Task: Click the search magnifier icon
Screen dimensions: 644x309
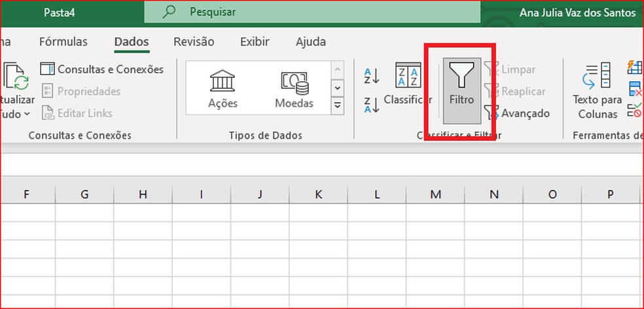Action: (168, 12)
